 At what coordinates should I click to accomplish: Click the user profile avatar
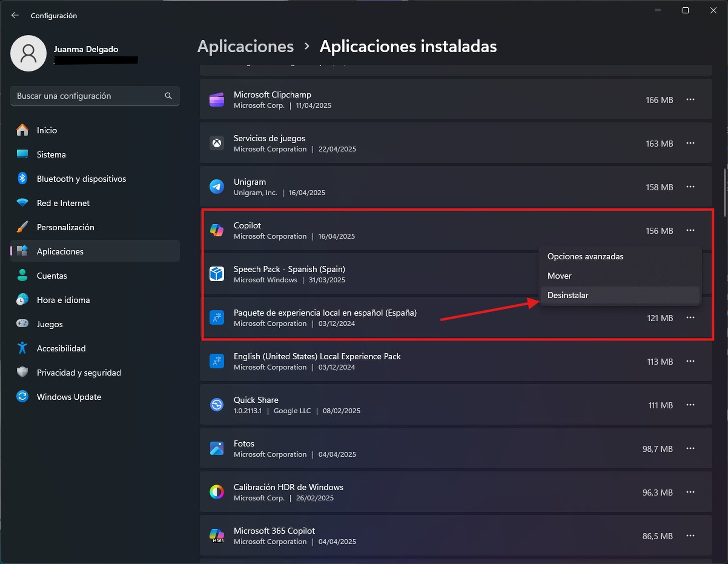[28, 53]
